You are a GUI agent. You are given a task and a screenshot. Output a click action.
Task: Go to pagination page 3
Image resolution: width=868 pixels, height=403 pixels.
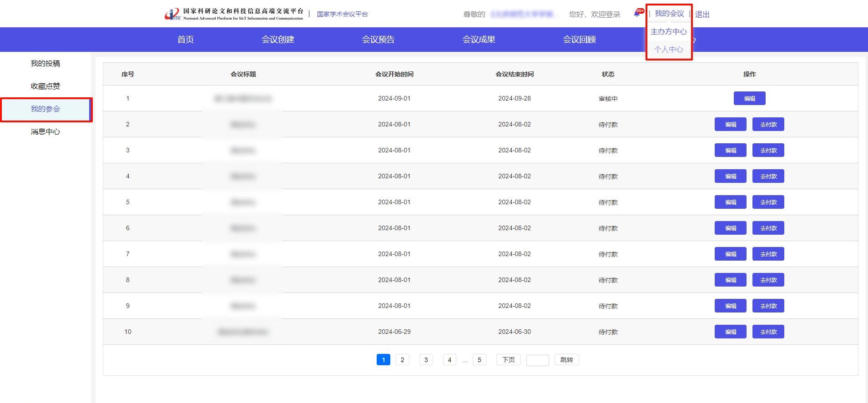pyautogui.click(x=426, y=360)
